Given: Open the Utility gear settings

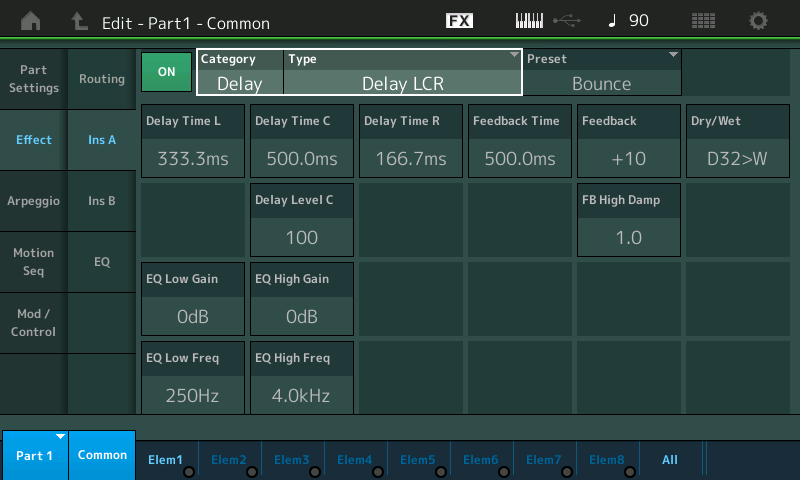Looking at the screenshot, I should tap(759, 21).
